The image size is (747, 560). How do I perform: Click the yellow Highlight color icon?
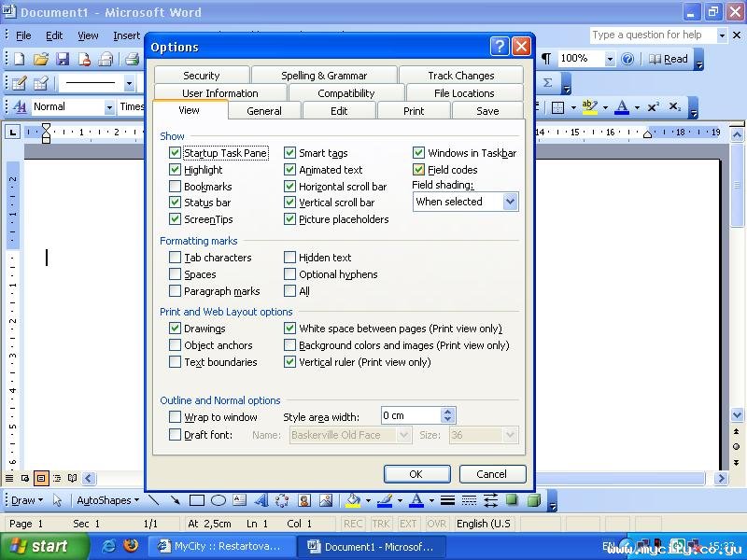coord(588,107)
